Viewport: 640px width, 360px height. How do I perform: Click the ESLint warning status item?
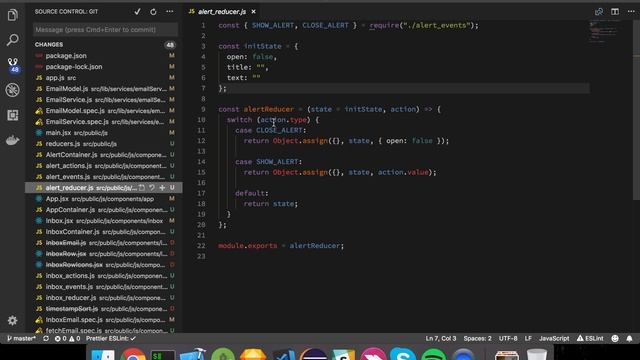(x=590, y=338)
